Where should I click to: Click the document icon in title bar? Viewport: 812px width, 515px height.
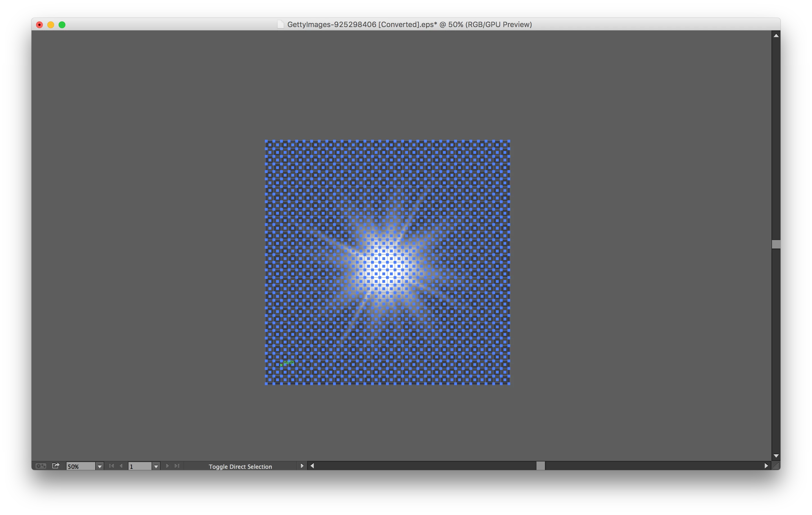[x=280, y=24]
